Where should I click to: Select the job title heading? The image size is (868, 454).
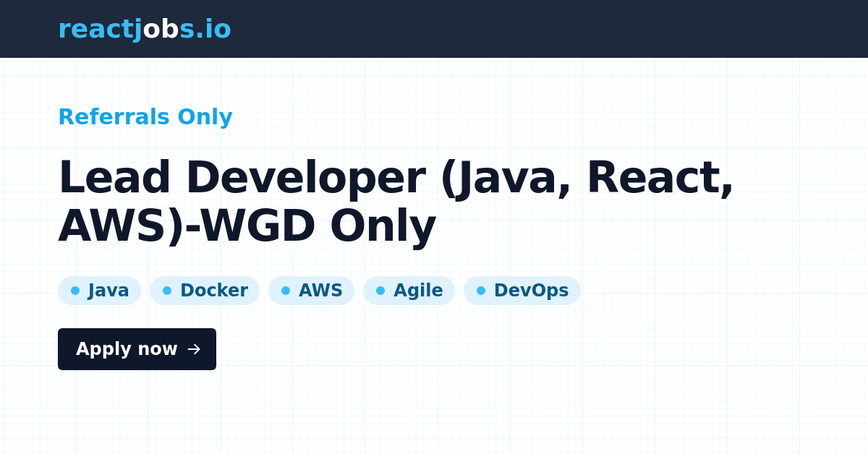[396, 200]
